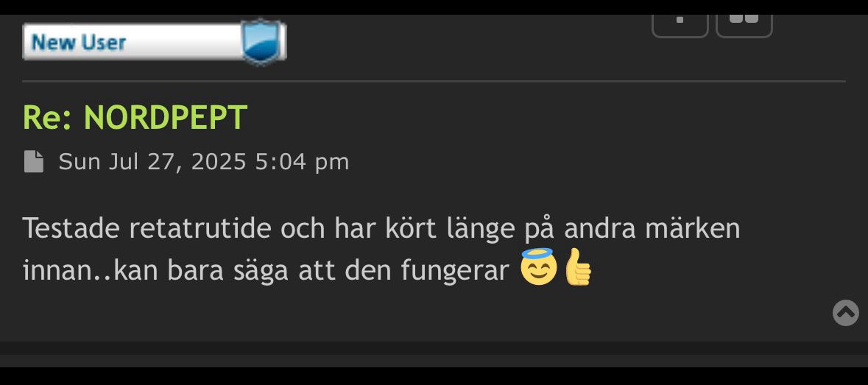Viewport: 868px width, 385px height.
Task: Jump to top with the chevron-up circle
Action: (845, 313)
